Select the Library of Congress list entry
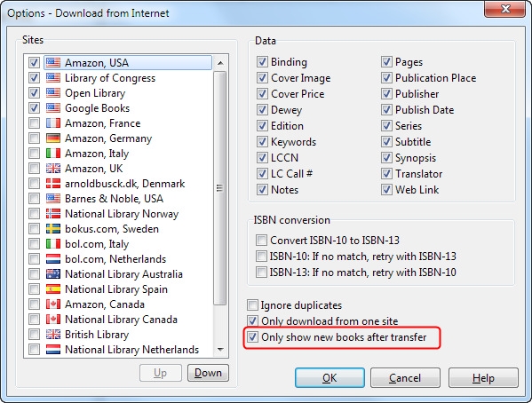 110,78
